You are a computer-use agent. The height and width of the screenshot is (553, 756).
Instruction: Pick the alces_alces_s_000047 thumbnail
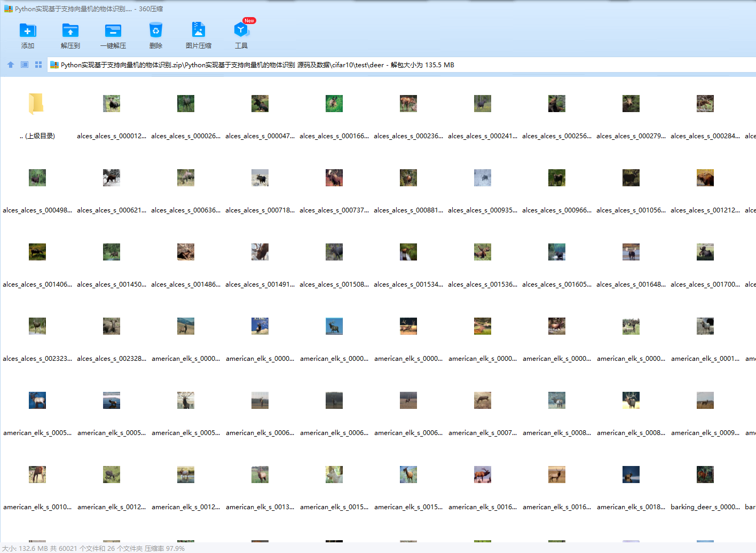[x=260, y=104]
